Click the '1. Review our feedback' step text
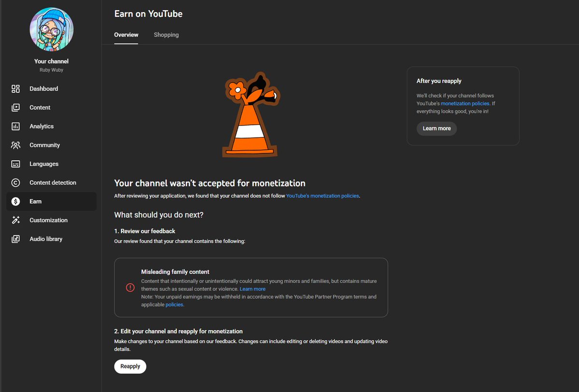 coord(145,231)
